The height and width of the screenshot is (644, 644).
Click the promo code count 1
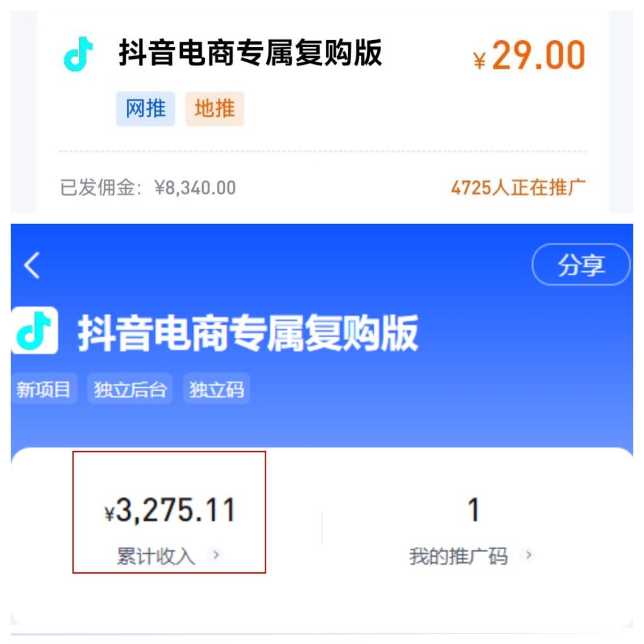tap(474, 509)
